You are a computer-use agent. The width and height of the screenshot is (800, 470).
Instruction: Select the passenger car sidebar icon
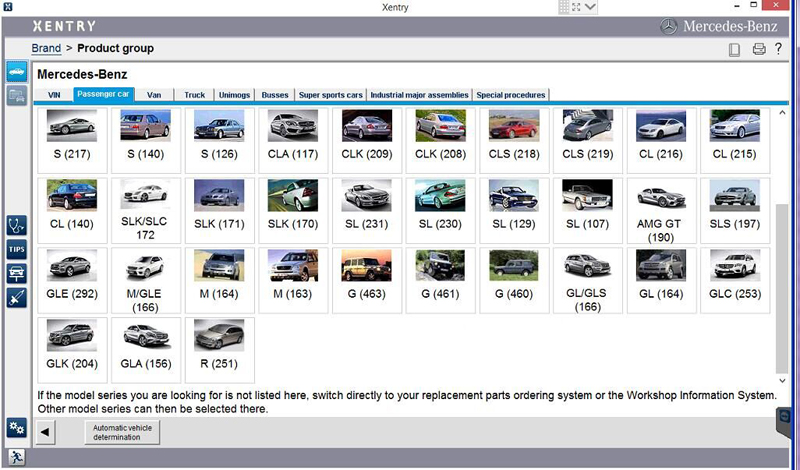16,71
